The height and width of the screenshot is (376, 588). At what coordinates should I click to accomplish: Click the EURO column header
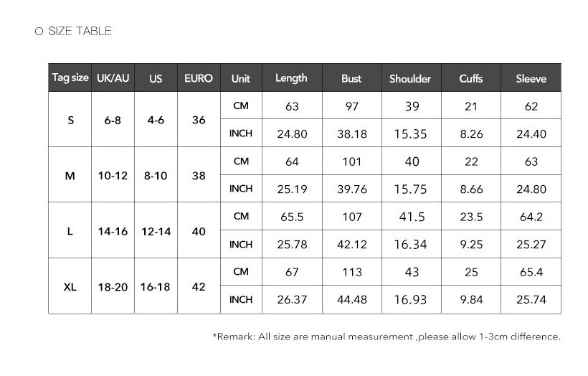pos(199,78)
